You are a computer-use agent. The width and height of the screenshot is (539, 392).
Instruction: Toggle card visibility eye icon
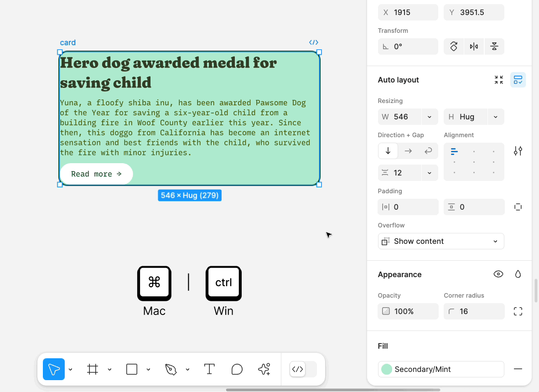pyautogui.click(x=498, y=274)
